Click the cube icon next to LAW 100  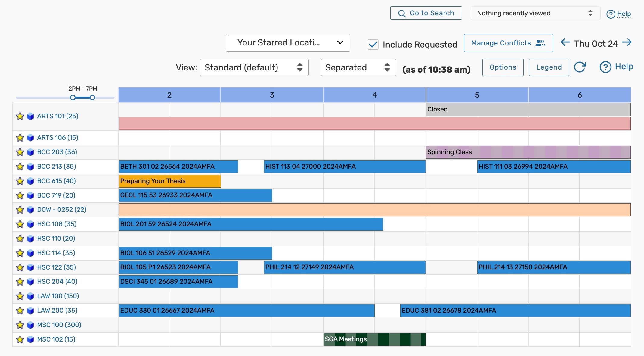pyautogui.click(x=30, y=296)
